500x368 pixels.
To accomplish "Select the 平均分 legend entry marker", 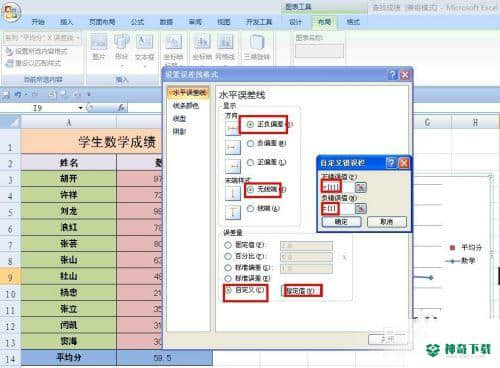I will tap(452, 248).
